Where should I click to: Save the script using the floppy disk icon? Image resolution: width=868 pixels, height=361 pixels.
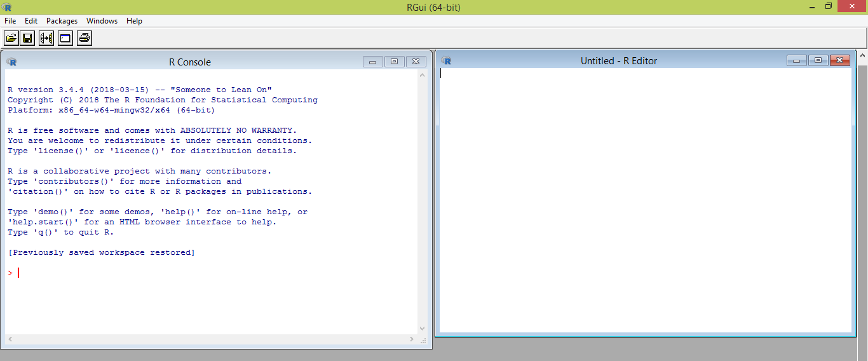coord(27,38)
